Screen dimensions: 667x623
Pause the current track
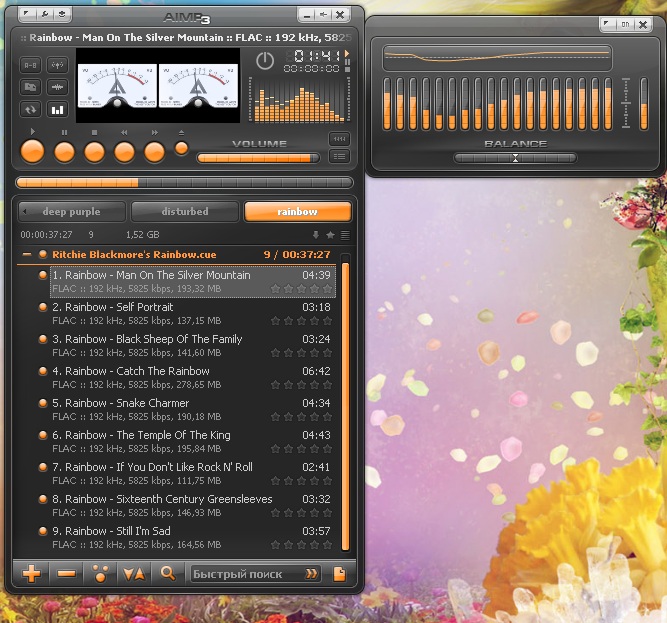point(65,152)
